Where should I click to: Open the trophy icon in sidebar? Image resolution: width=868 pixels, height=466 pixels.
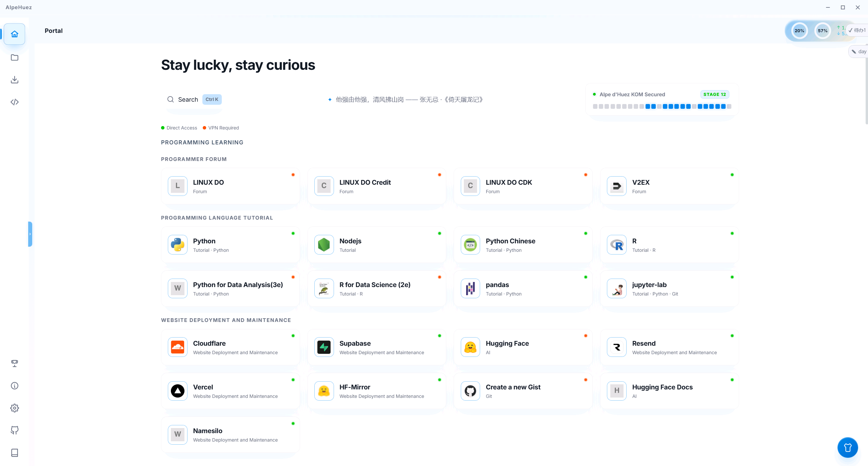point(15,363)
